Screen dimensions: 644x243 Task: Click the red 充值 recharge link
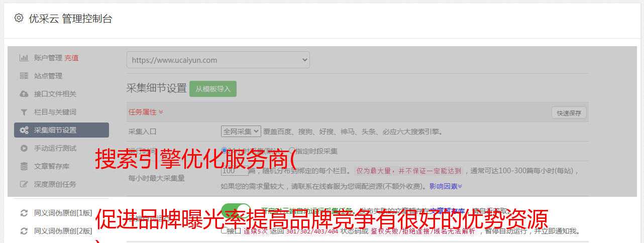coord(71,58)
